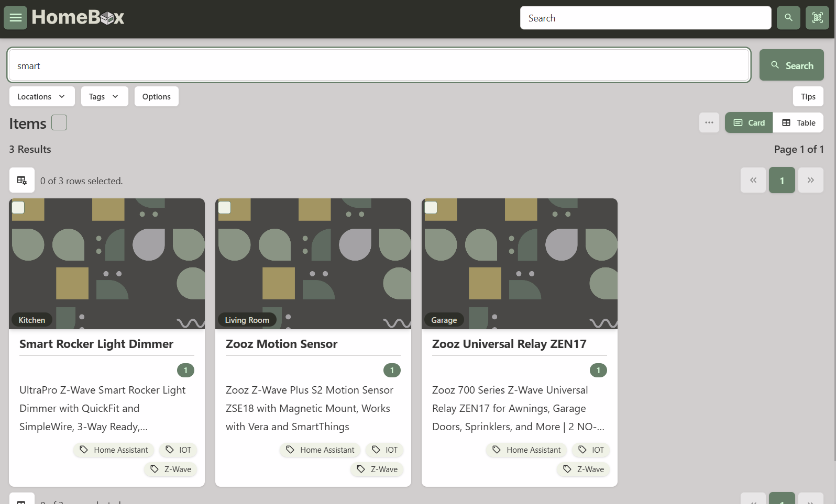Click Smart Rocker Light Dimmer card image
The height and width of the screenshot is (504, 836).
107,264
